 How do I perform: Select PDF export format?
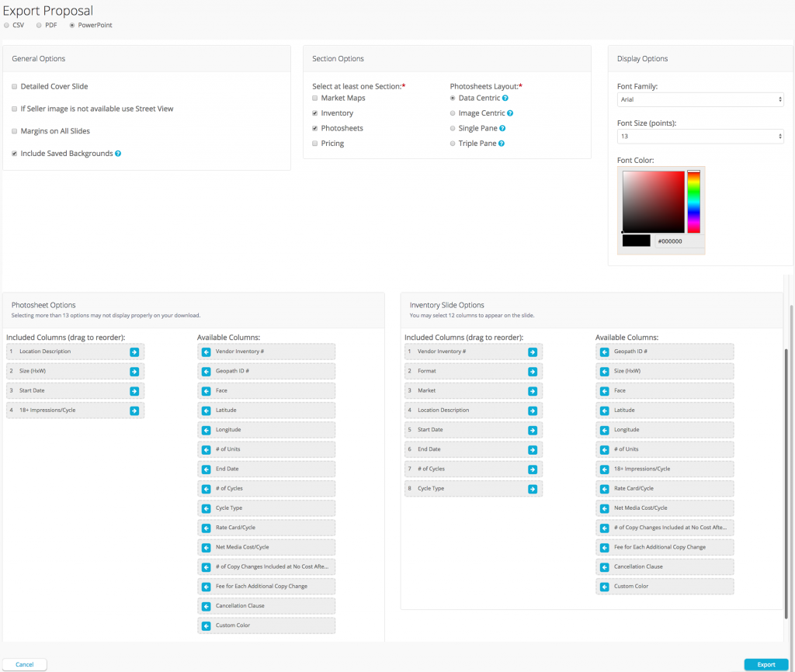(x=39, y=26)
